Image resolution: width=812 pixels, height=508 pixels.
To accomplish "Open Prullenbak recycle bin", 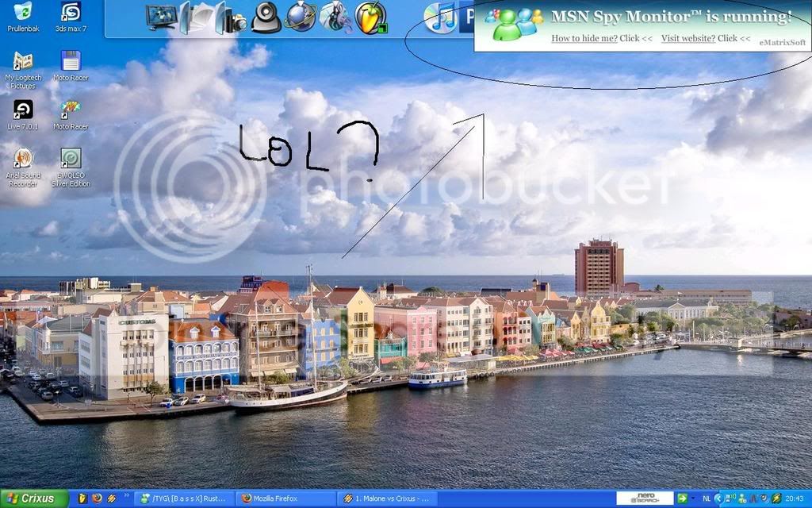I will pyautogui.click(x=23, y=17).
